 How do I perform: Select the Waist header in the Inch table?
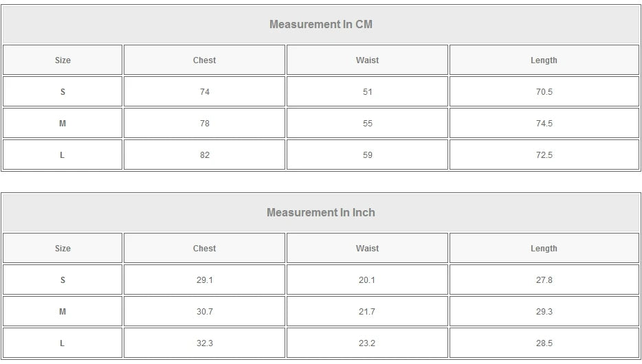coord(367,249)
